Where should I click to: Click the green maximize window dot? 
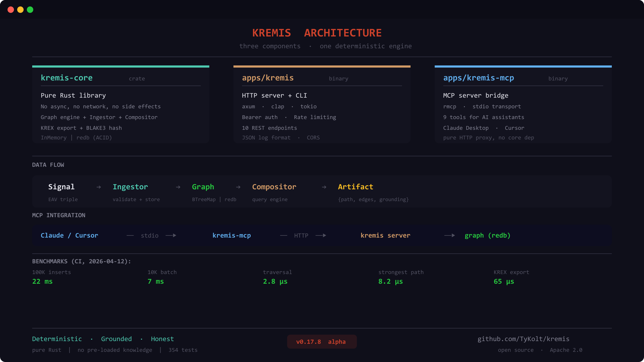(30, 10)
